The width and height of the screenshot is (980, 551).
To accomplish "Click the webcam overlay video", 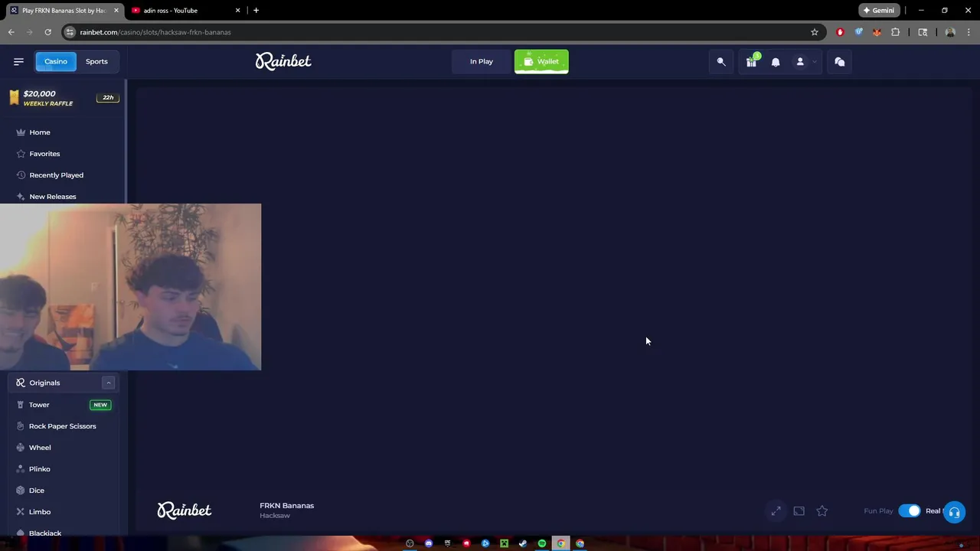I will pyautogui.click(x=130, y=287).
